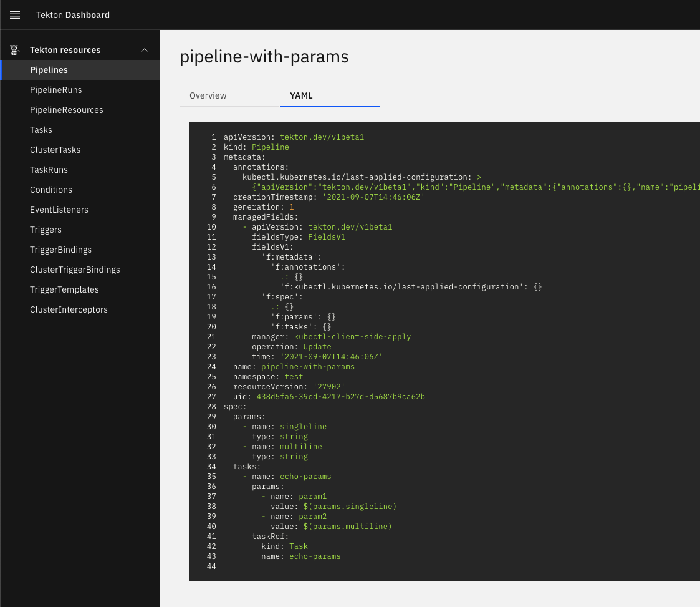Click the 'tekton.dev/v1beta1' value on line 1
Viewport: 700px width, 607px height.
tap(322, 137)
